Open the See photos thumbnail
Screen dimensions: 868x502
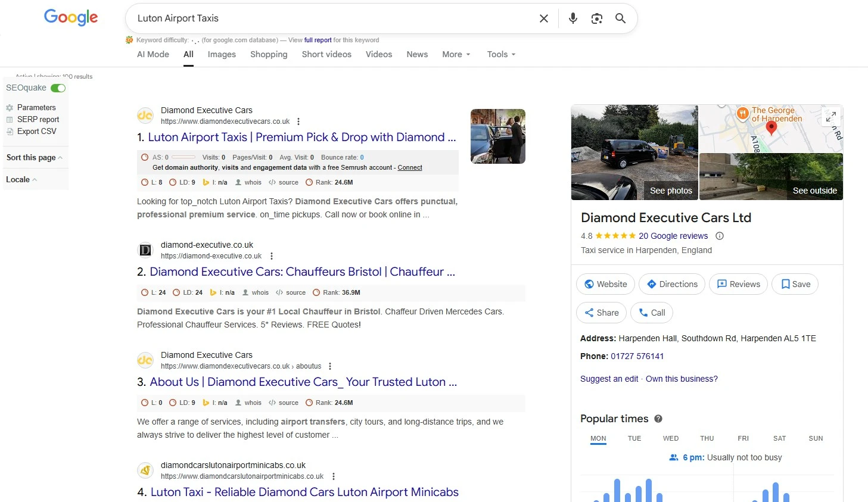pos(634,152)
